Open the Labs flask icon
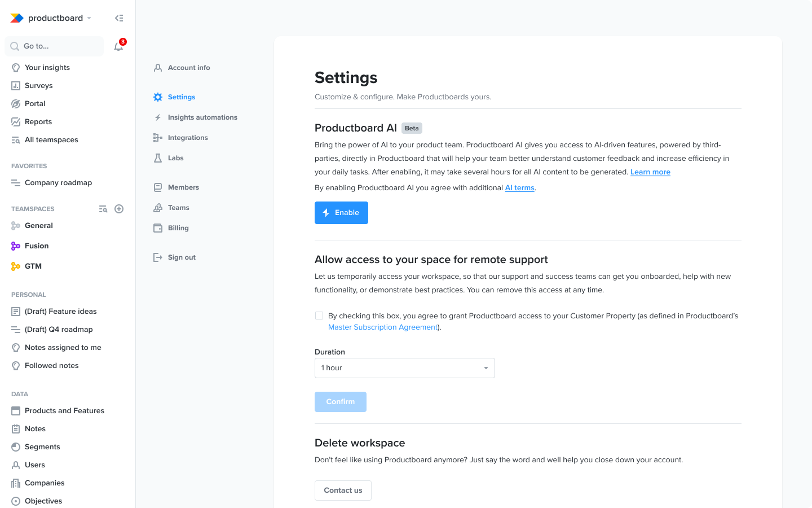The height and width of the screenshot is (508, 812). tap(158, 158)
